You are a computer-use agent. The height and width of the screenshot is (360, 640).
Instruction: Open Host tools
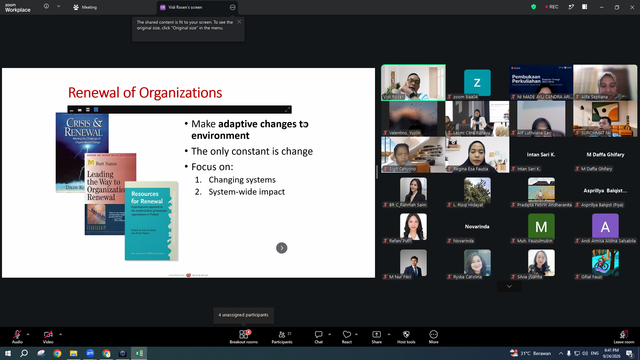[406, 337]
